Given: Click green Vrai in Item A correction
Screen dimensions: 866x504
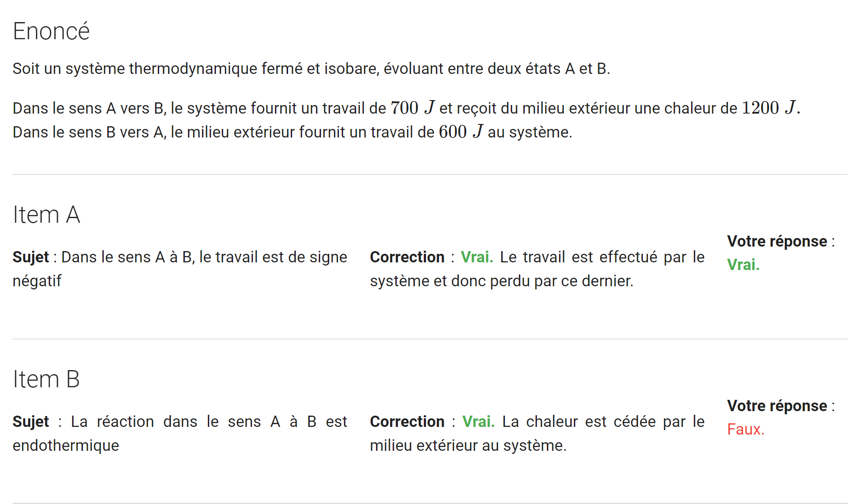Looking at the screenshot, I should pos(477,257).
